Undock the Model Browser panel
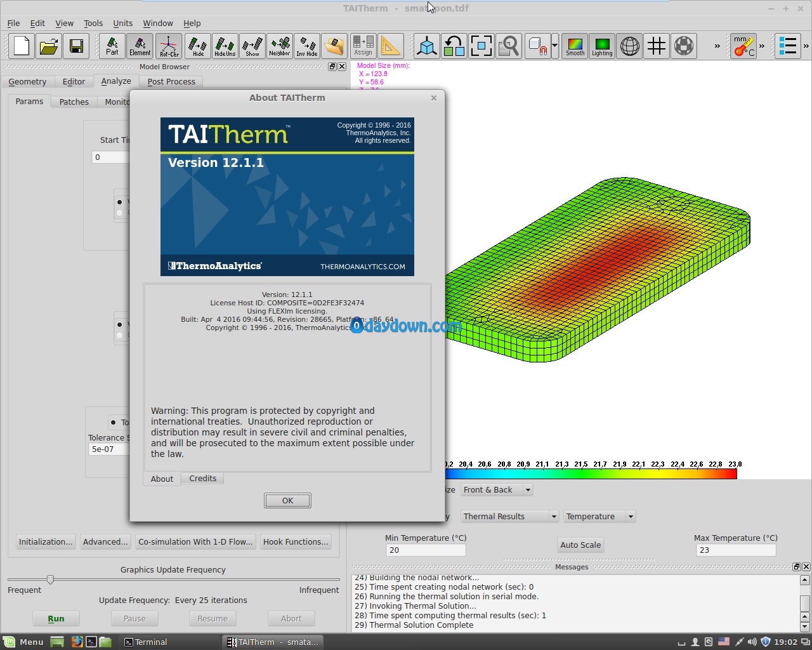Image resolution: width=812 pixels, height=650 pixels. (x=332, y=67)
